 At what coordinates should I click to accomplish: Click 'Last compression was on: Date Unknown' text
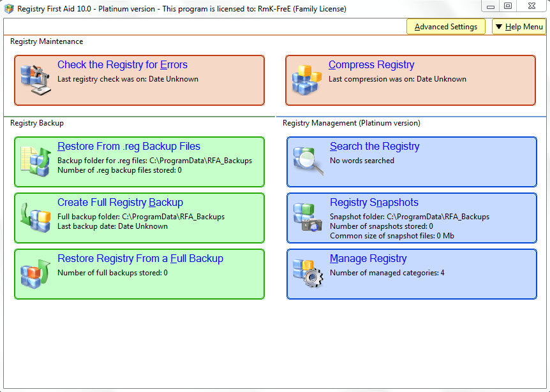click(398, 79)
